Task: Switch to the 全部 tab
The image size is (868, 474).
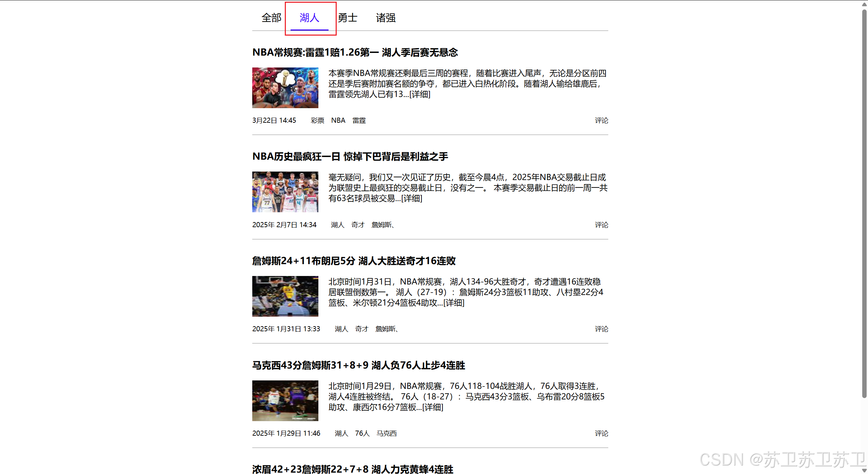Action: coord(271,18)
